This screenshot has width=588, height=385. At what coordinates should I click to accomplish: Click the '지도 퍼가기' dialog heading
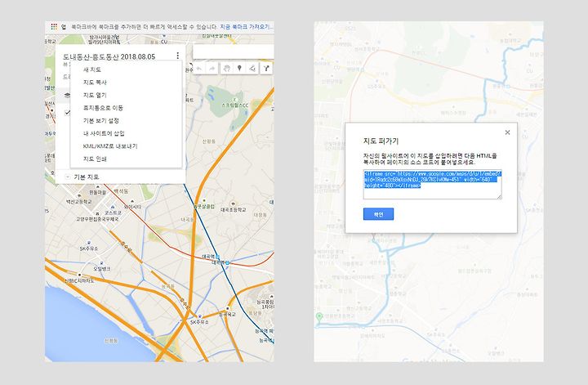(x=381, y=141)
